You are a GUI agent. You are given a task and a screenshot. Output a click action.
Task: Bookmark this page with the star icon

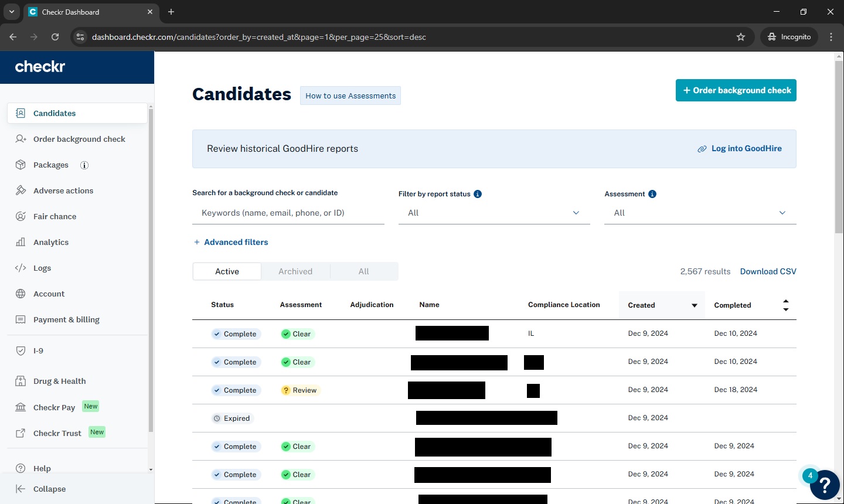pos(741,37)
